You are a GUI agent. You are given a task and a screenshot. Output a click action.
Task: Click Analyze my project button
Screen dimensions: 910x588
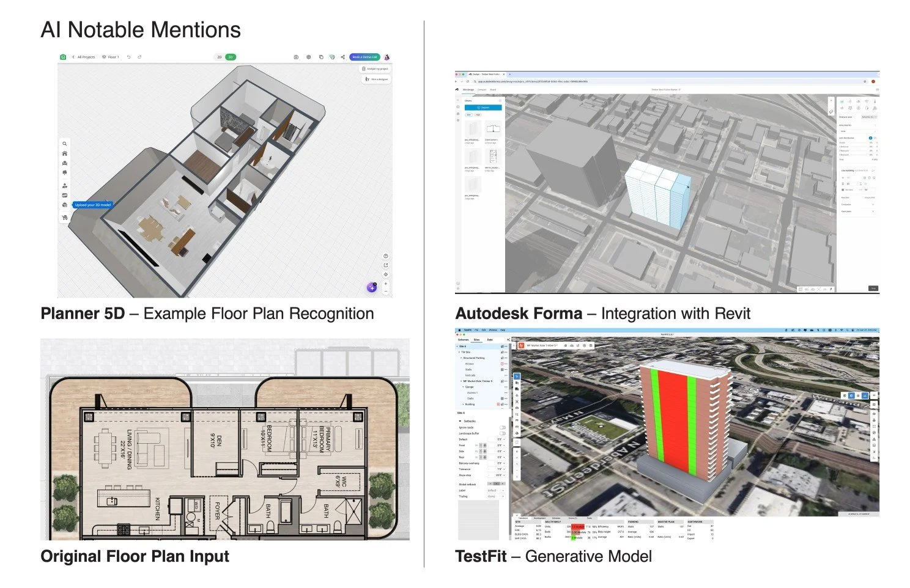pos(375,69)
